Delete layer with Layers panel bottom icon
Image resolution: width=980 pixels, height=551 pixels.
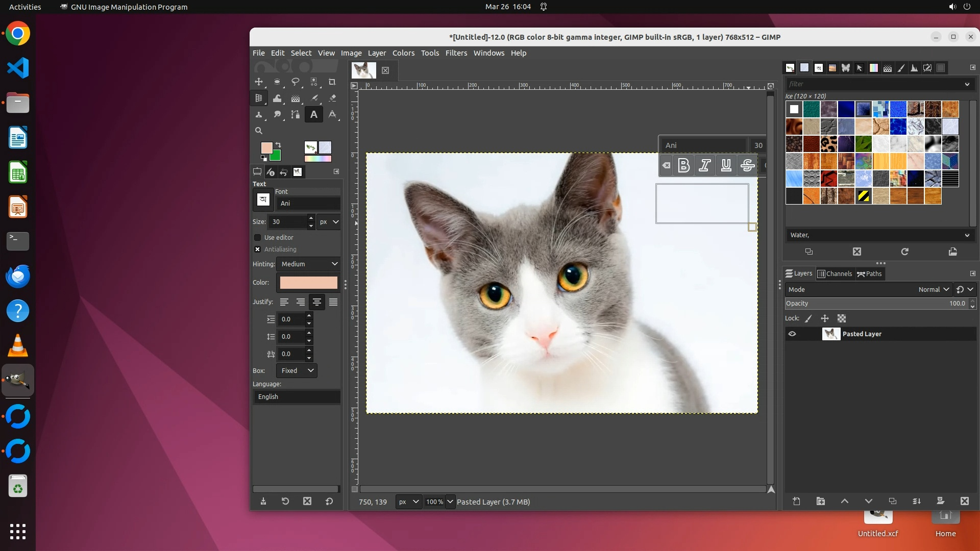pyautogui.click(x=964, y=501)
